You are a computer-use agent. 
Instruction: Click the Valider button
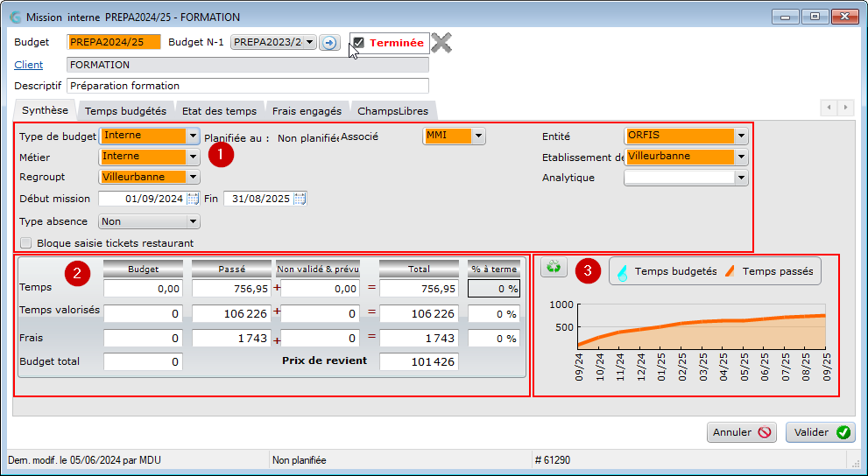click(x=821, y=432)
